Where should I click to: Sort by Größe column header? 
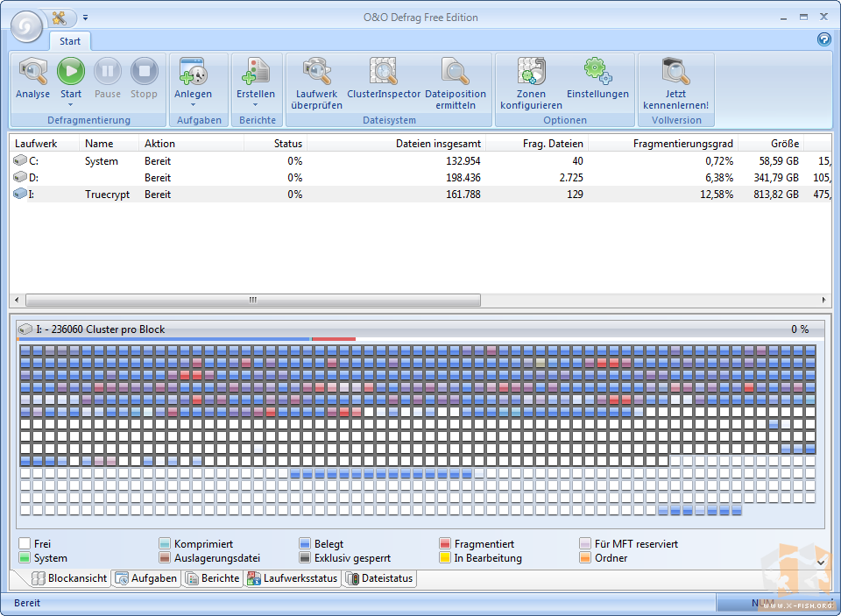tap(771, 144)
